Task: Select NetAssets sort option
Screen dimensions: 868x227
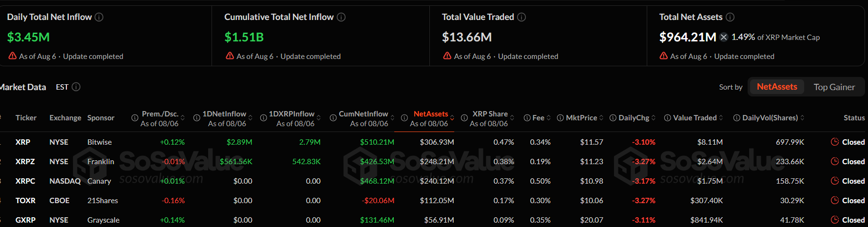Action: 777,87
